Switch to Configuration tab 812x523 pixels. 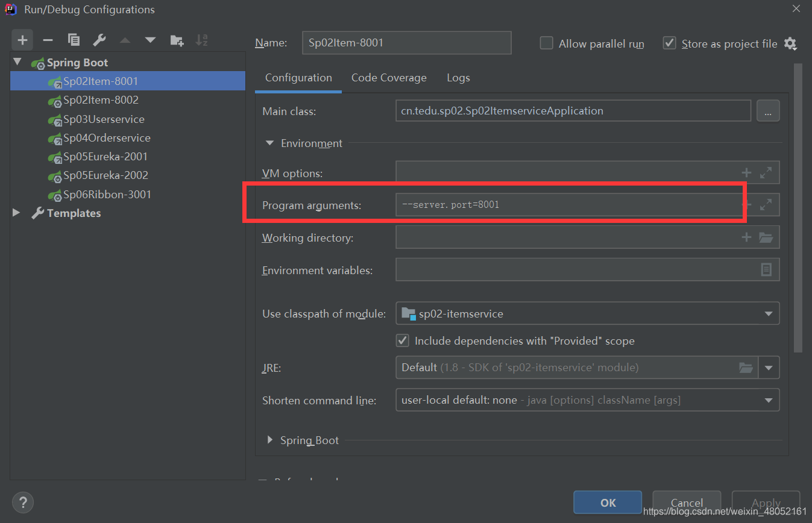298,78
